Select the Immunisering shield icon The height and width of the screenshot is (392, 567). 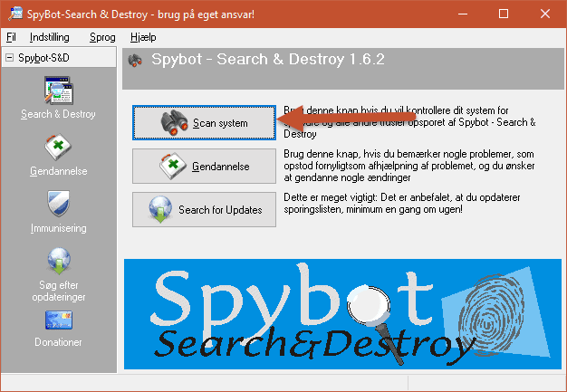pyautogui.click(x=58, y=204)
